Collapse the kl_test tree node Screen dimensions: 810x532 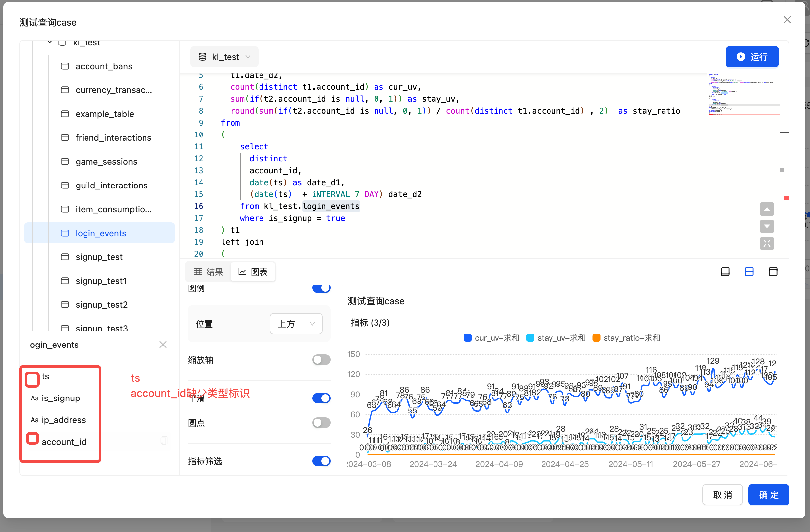(50, 42)
